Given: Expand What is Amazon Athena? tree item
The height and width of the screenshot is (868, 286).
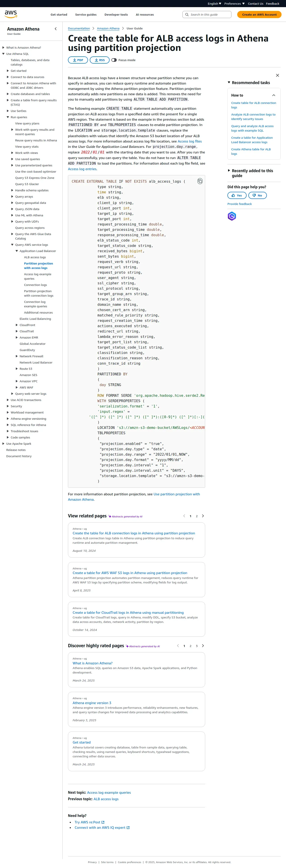Looking at the screenshot, I should point(3,48).
